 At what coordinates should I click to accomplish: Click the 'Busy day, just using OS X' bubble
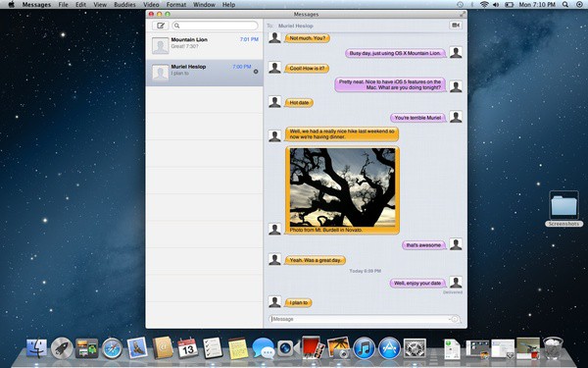point(395,53)
